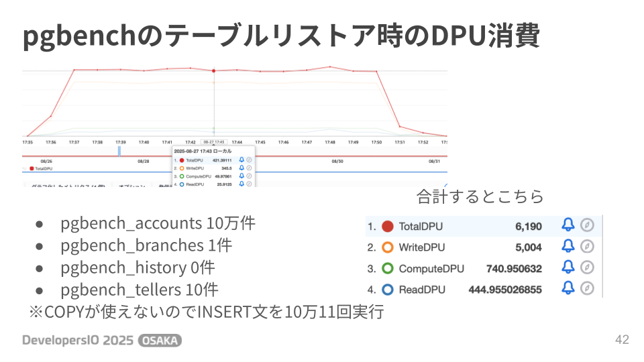Click the blue ReadDPU ring beside 444.955026855
The height and width of the screenshot is (362, 644).
[388, 290]
